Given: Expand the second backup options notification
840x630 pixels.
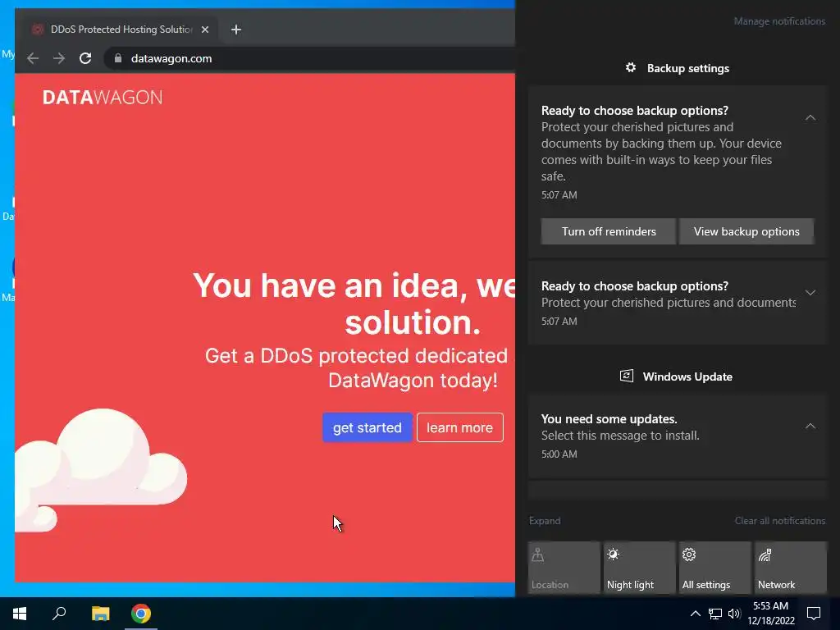Looking at the screenshot, I should pyautogui.click(x=810, y=293).
